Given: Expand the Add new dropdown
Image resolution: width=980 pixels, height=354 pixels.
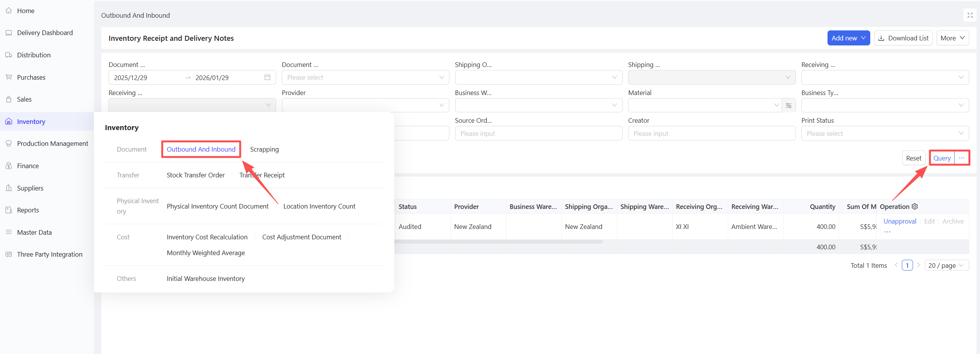Looking at the screenshot, I should click(x=848, y=38).
